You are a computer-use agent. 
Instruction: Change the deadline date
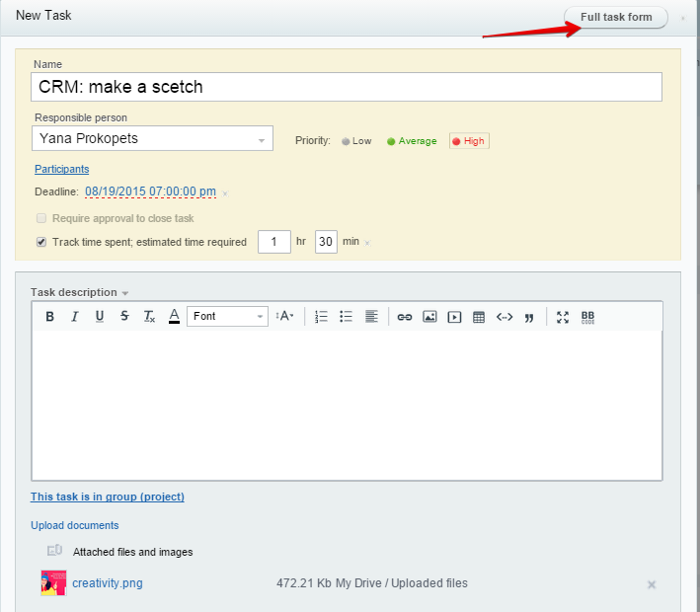[x=150, y=191]
